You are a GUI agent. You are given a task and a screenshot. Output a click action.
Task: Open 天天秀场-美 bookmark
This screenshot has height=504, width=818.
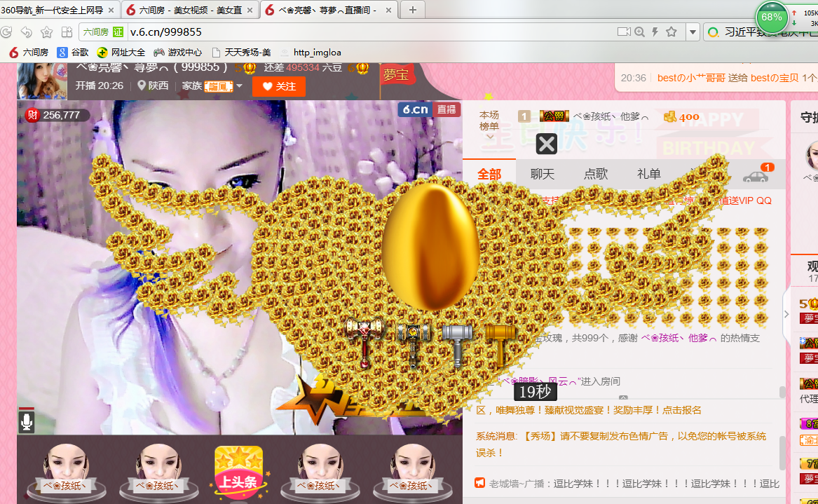[x=242, y=52]
